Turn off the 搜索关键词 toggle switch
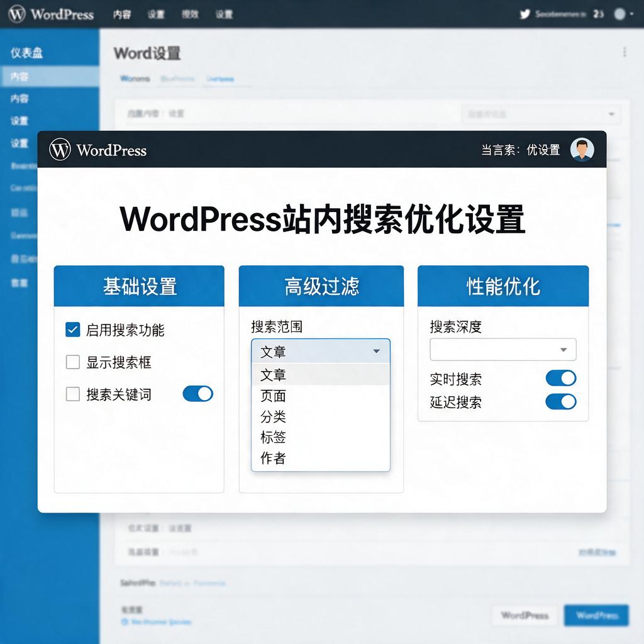This screenshot has height=644, width=644. coord(198,394)
